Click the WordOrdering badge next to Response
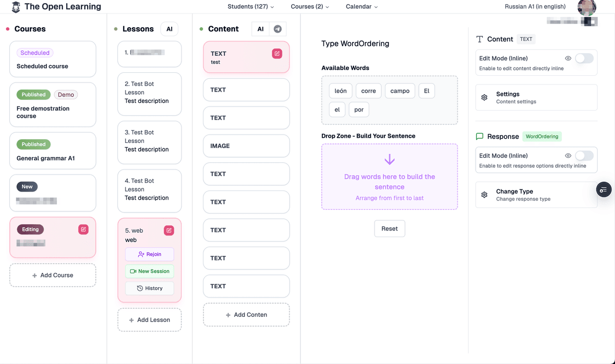 click(542, 137)
